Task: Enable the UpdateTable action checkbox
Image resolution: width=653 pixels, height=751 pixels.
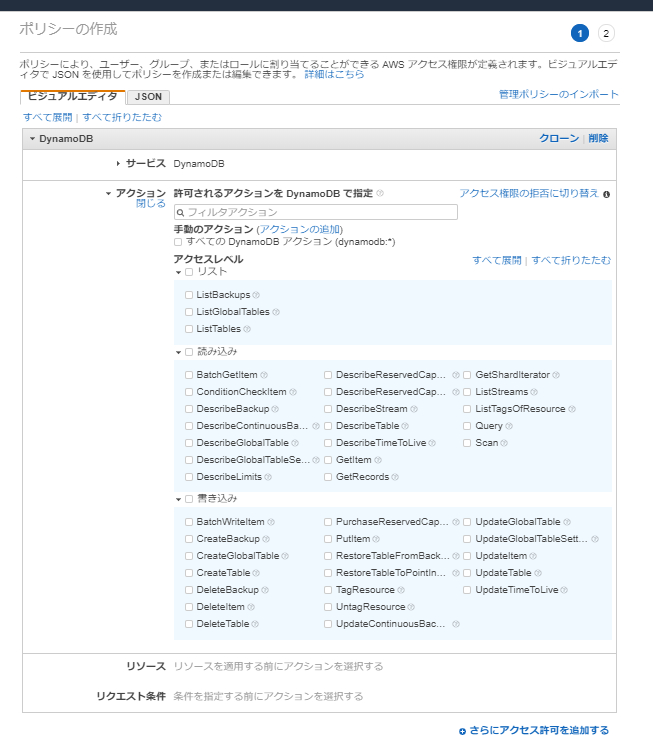Action: 467,573
